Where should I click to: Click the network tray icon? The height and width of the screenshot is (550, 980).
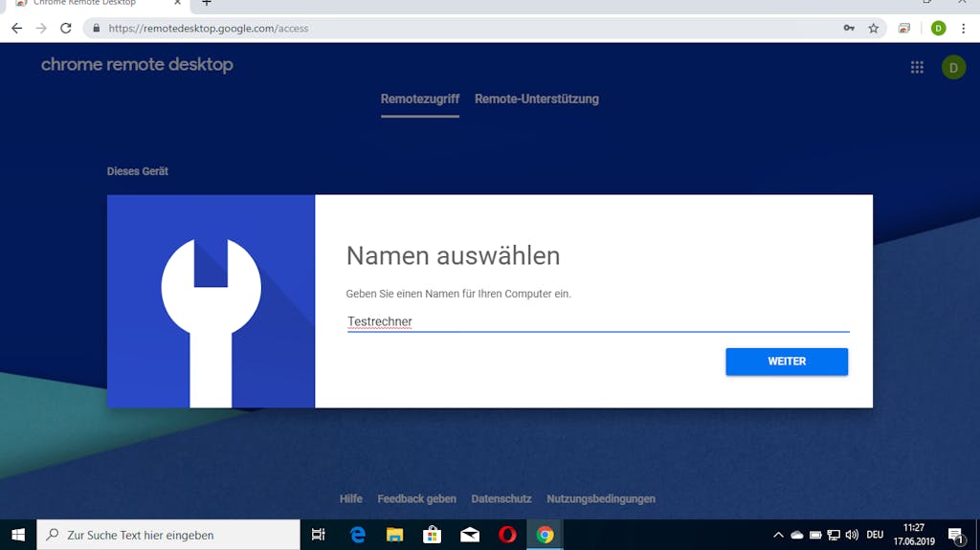point(834,535)
